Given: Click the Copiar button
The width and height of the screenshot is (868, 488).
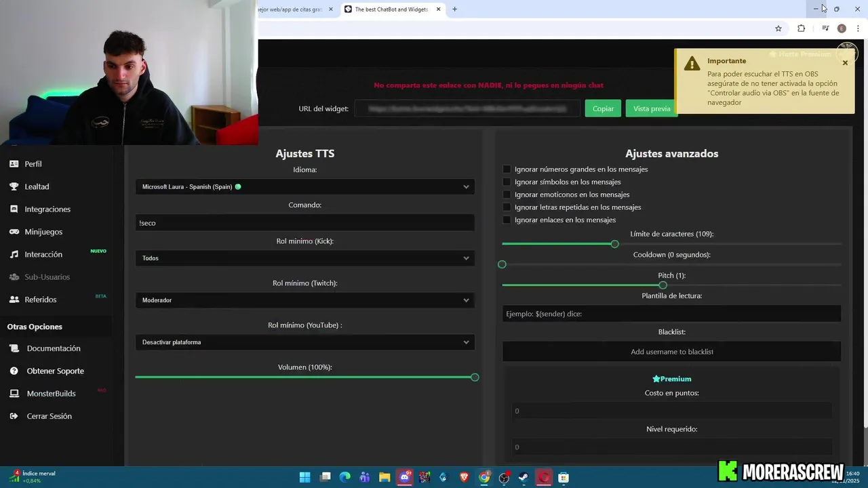Looking at the screenshot, I should coord(603,108).
